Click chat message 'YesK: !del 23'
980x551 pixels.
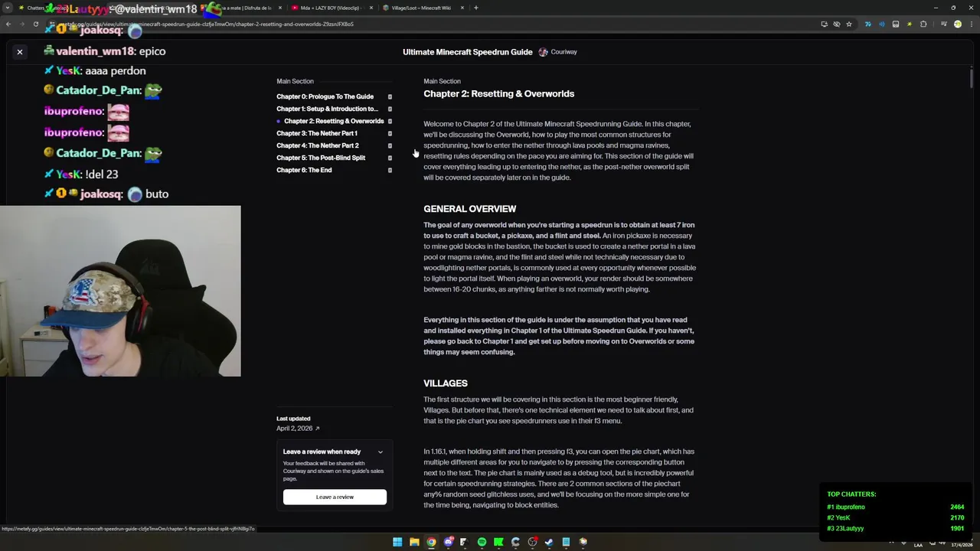click(81, 174)
